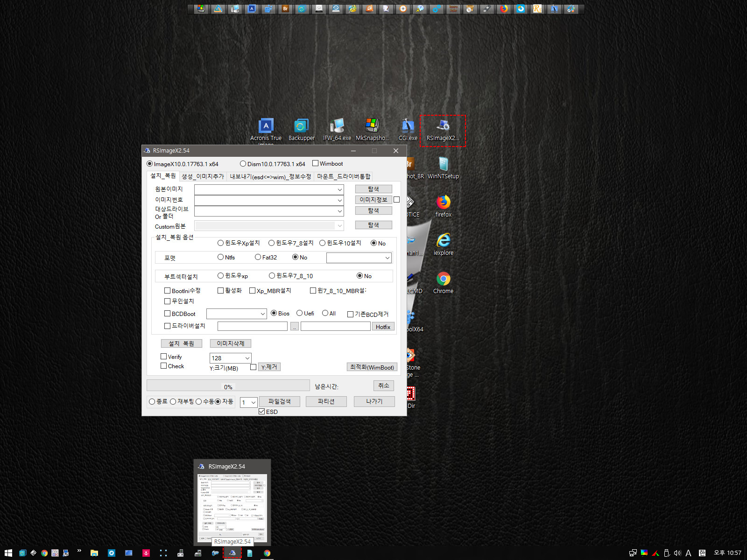Enable the BCDBoot checkbox
747x560 pixels.
180,314
